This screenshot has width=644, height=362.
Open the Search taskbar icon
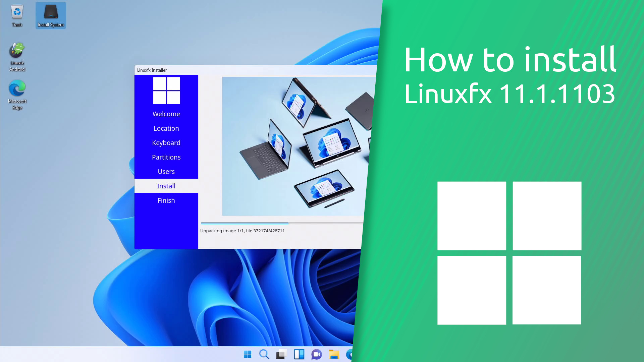coord(264,355)
